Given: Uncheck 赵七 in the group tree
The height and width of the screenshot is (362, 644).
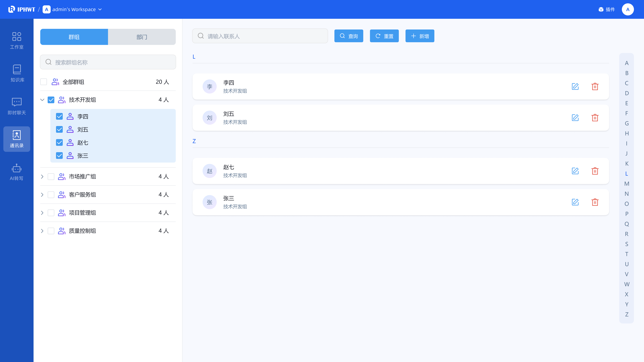Looking at the screenshot, I should [60, 143].
